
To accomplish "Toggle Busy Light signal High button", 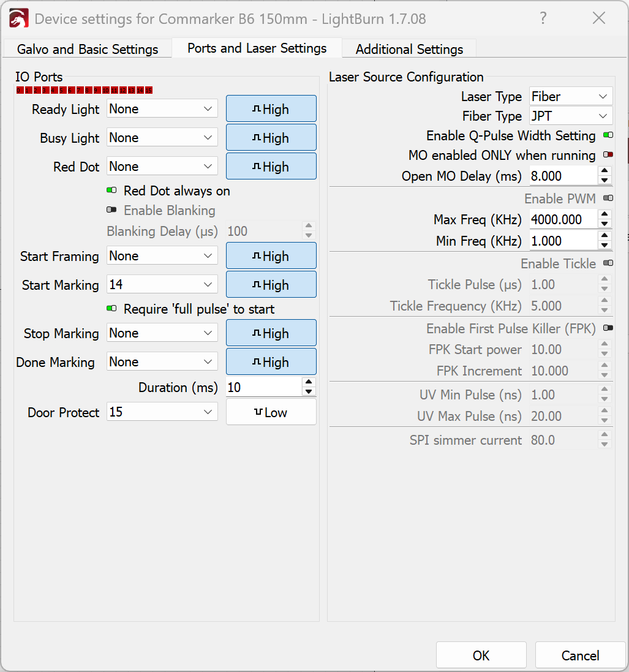I will 271,138.
